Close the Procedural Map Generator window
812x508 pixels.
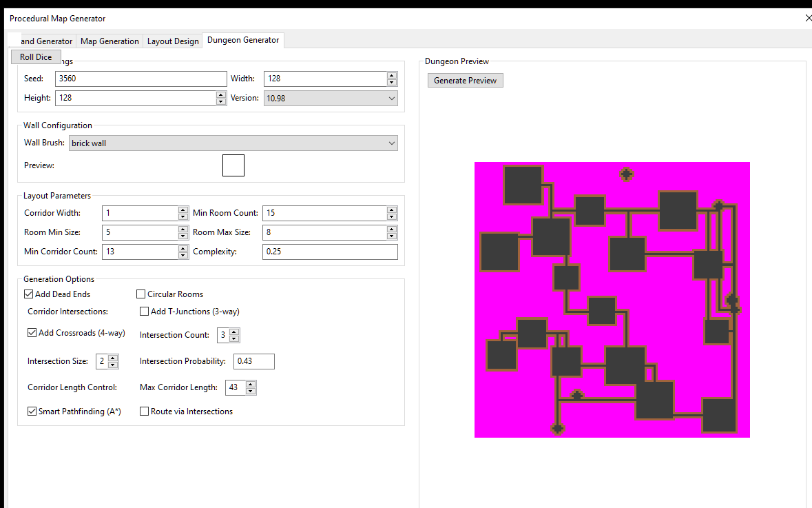[808, 19]
